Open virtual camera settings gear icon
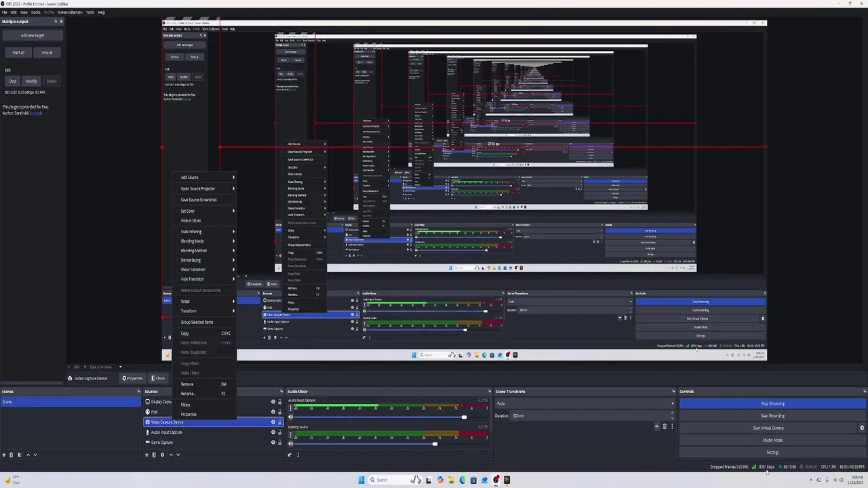The width and height of the screenshot is (868, 488). coord(862,428)
